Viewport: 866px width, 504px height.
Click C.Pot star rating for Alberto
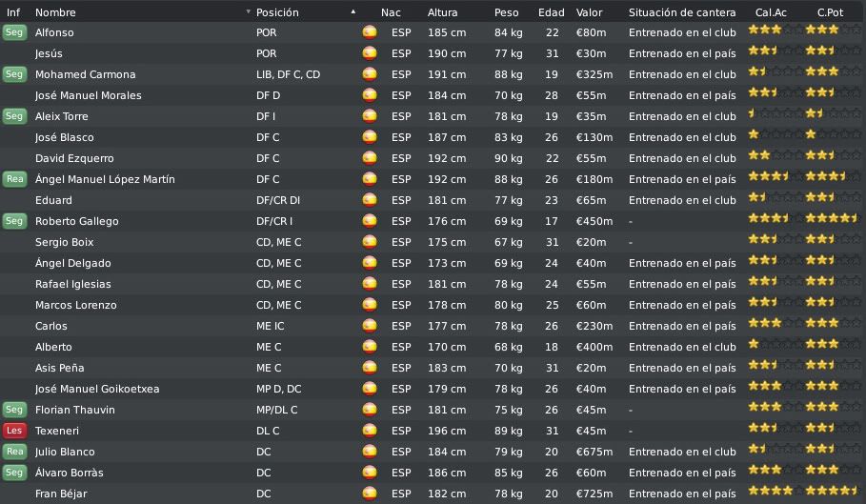pos(833,344)
